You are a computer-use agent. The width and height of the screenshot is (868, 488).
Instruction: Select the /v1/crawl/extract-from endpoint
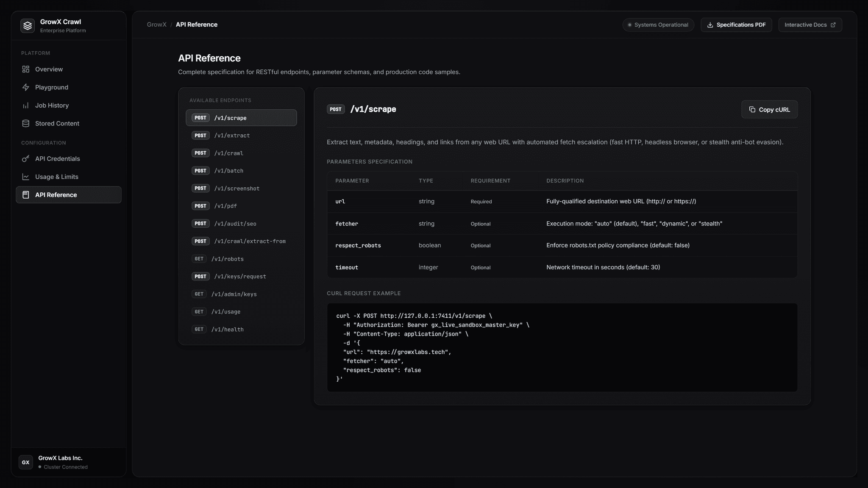[241, 241]
